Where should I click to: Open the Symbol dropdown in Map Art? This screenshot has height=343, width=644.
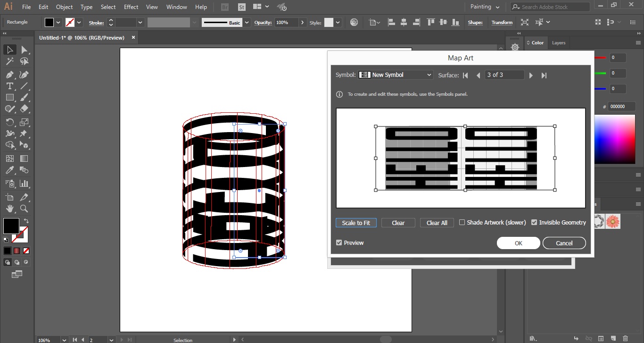[428, 75]
